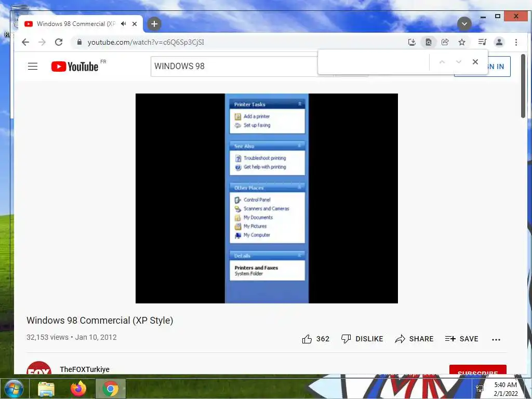Open a new tab with the plus button

coord(154,24)
